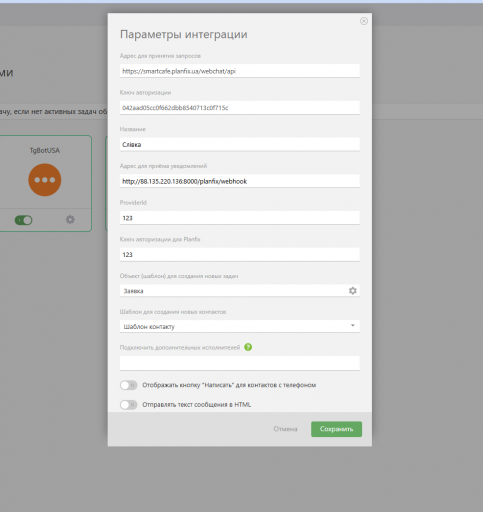Click the additional assignees input field
The image size is (483, 512).
(240, 363)
